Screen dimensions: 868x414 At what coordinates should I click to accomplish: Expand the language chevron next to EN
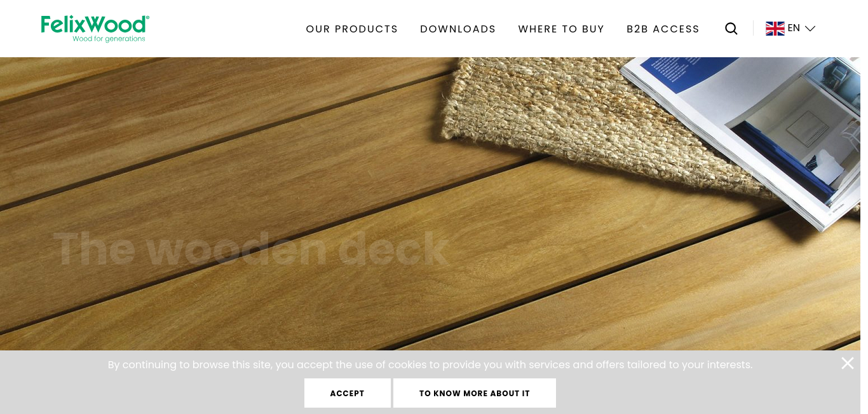click(x=810, y=29)
